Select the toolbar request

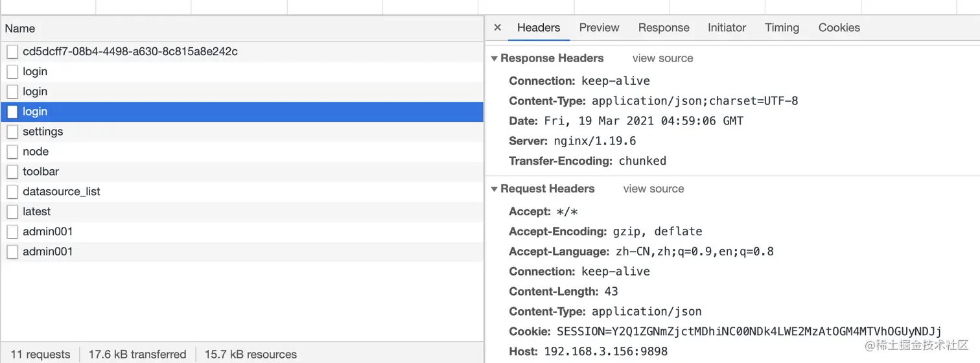pyautogui.click(x=242, y=172)
